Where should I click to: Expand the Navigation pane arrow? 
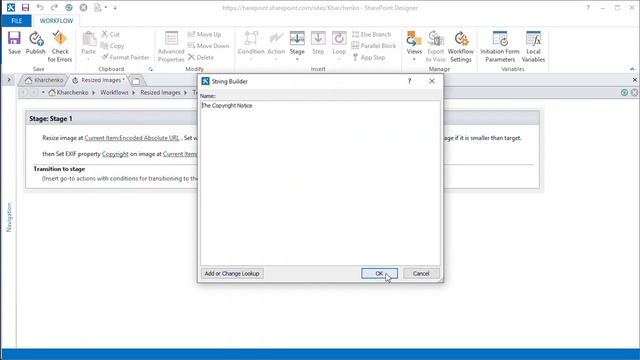point(9,80)
